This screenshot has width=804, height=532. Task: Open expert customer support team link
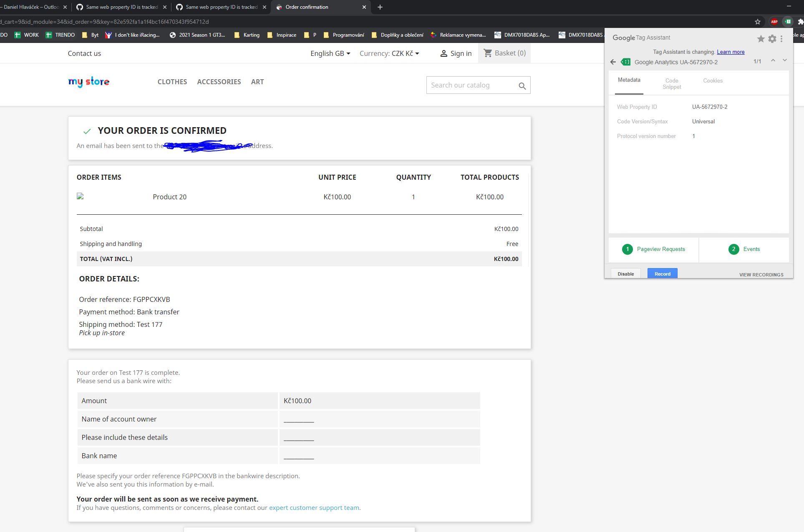pyautogui.click(x=314, y=508)
